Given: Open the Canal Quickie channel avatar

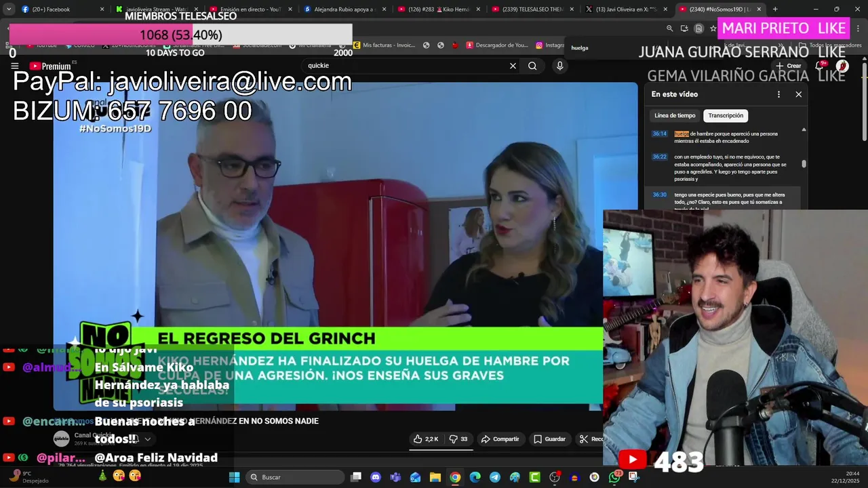Looking at the screenshot, I should 61,439.
